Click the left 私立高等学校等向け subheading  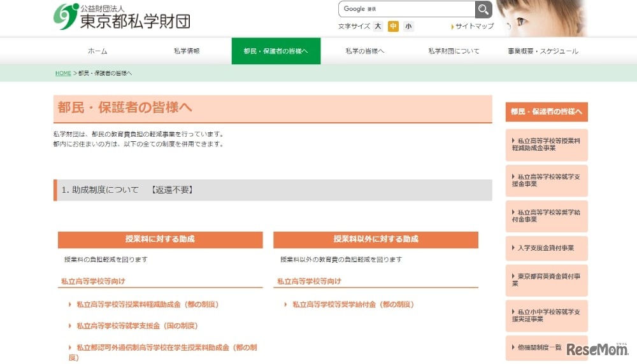pyautogui.click(x=93, y=281)
